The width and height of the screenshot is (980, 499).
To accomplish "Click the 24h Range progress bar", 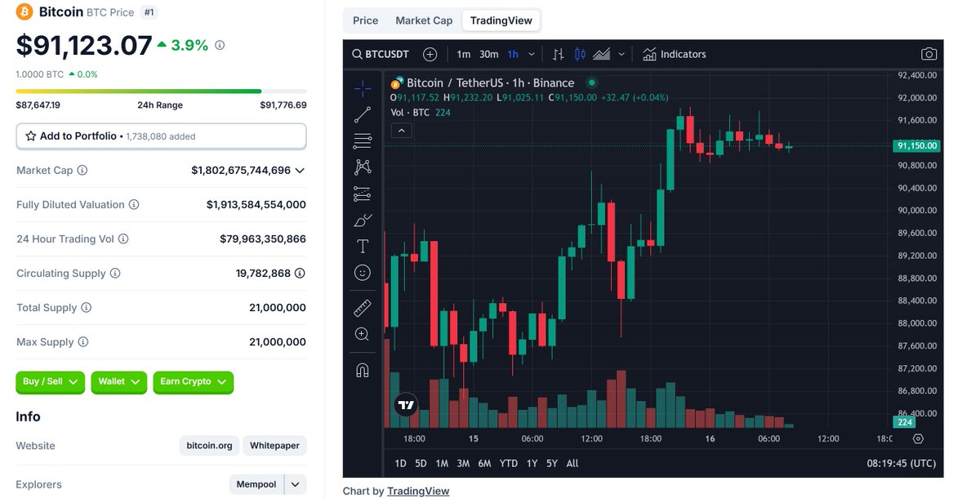I will tap(161, 91).
